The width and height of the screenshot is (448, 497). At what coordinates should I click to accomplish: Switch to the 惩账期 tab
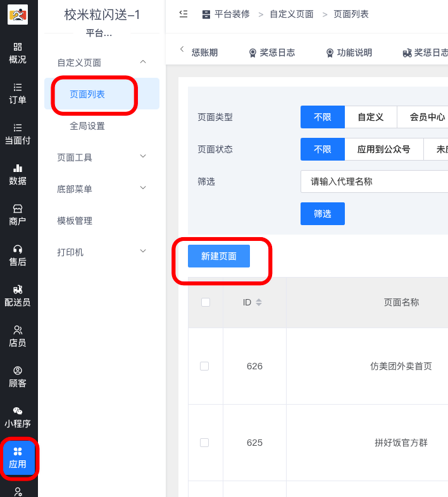click(204, 52)
